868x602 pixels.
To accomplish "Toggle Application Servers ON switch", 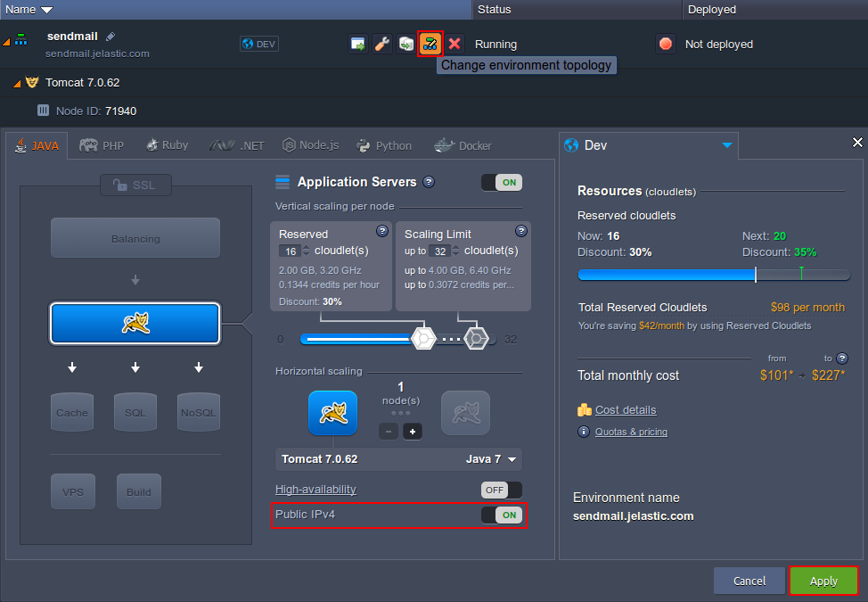I will click(x=502, y=182).
